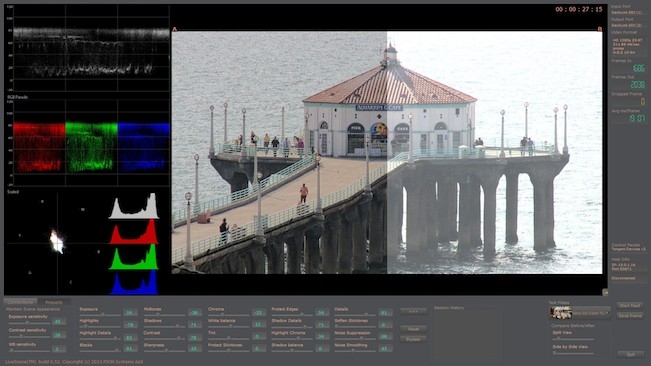This screenshot has height=366, width=651.
Task: Click the Blacks value field
Action: pos(130,349)
